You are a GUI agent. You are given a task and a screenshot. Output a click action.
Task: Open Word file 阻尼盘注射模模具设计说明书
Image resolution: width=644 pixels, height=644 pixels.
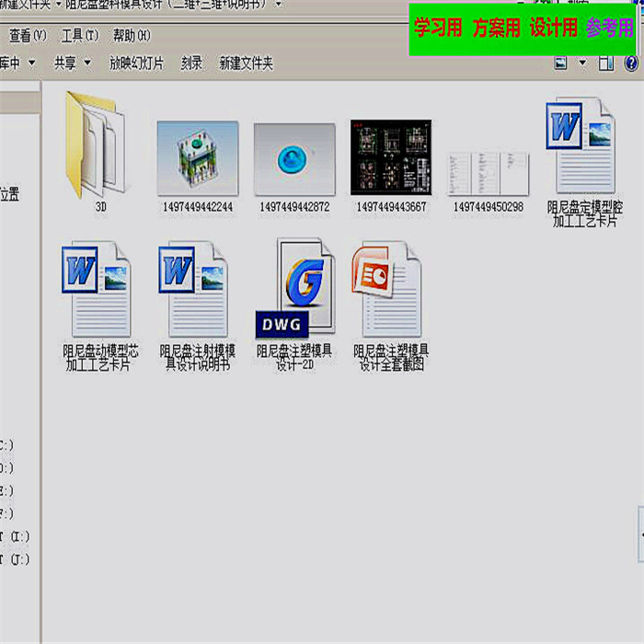pos(194,289)
